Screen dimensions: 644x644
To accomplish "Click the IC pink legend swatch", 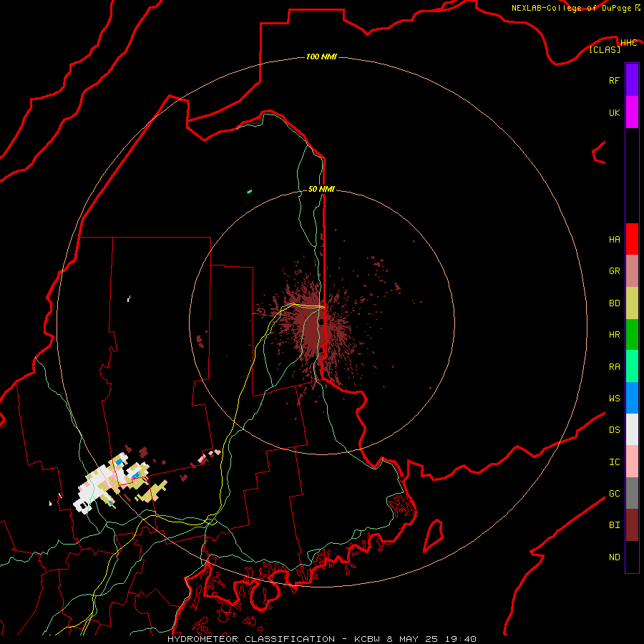I will click(x=632, y=462).
